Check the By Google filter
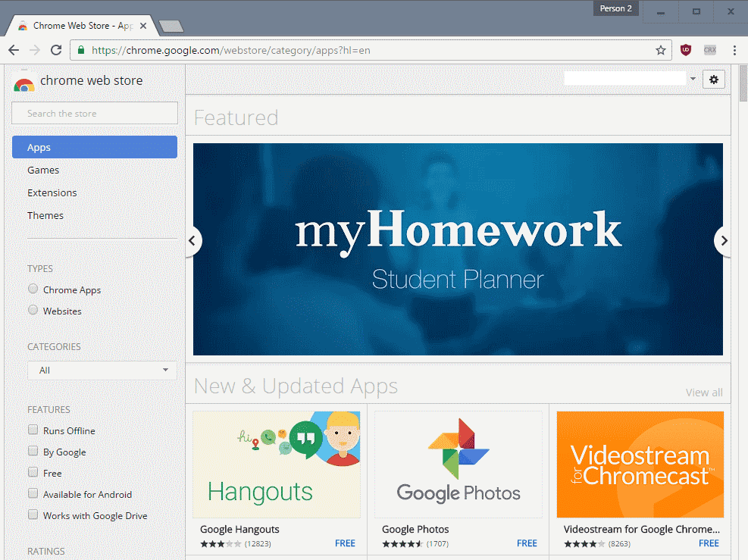 (33, 451)
